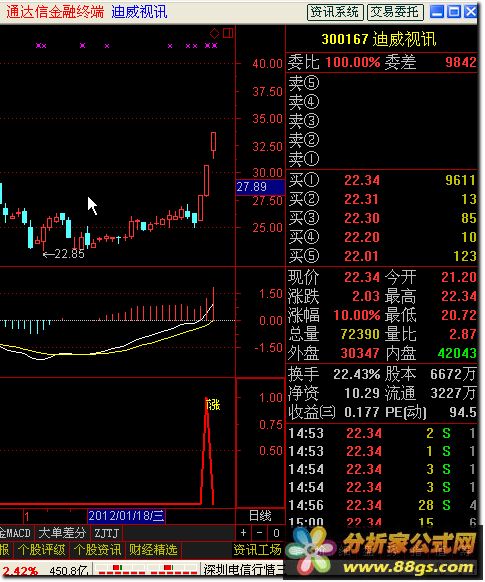The image size is (485, 582).
Task: Click the 卖① row label
Action: (x=304, y=159)
